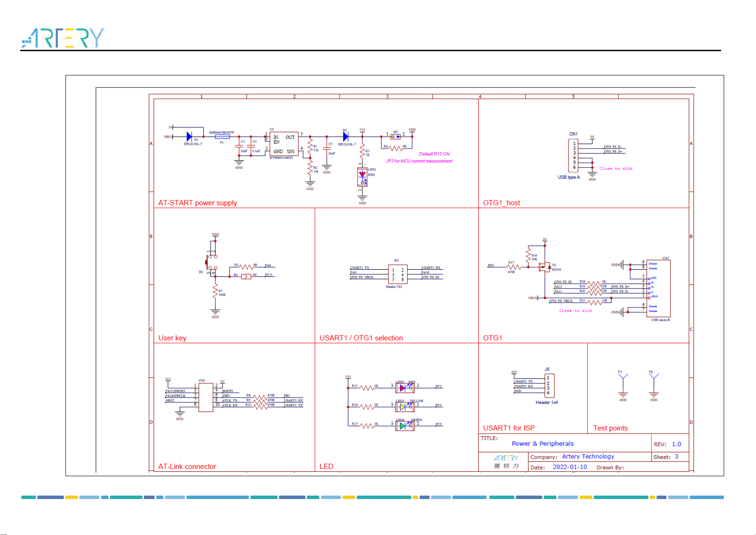
Task: Click the 'AT-Link connector' section label
Action: (x=187, y=466)
